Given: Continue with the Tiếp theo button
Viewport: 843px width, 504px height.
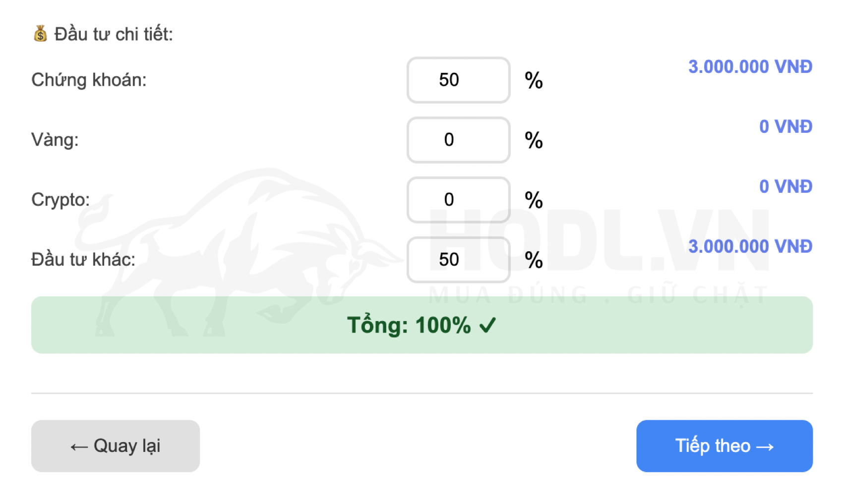Looking at the screenshot, I should tap(724, 446).
